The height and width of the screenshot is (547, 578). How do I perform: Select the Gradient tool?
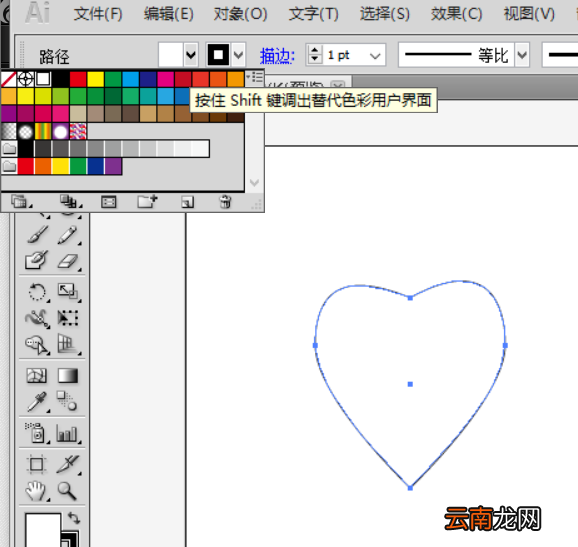click(x=68, y=376)
